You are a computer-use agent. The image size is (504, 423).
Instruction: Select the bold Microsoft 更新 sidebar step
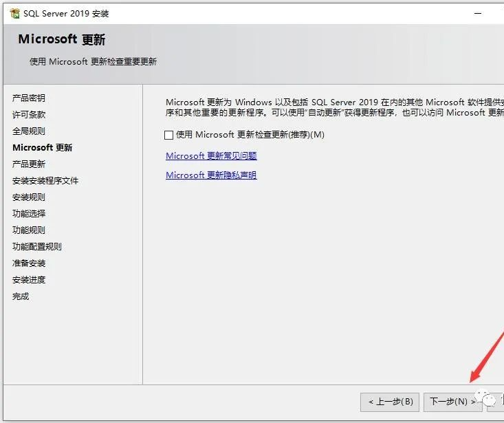coord(43,148)
